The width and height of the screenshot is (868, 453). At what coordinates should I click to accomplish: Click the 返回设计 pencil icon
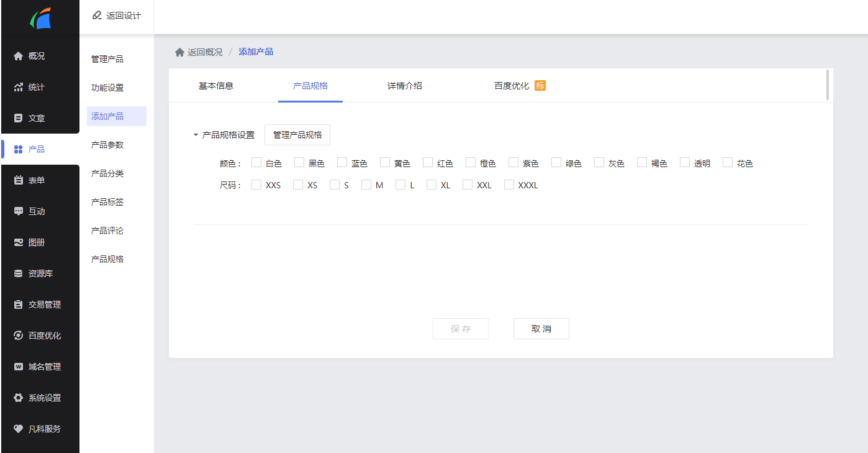click(97, 16)
